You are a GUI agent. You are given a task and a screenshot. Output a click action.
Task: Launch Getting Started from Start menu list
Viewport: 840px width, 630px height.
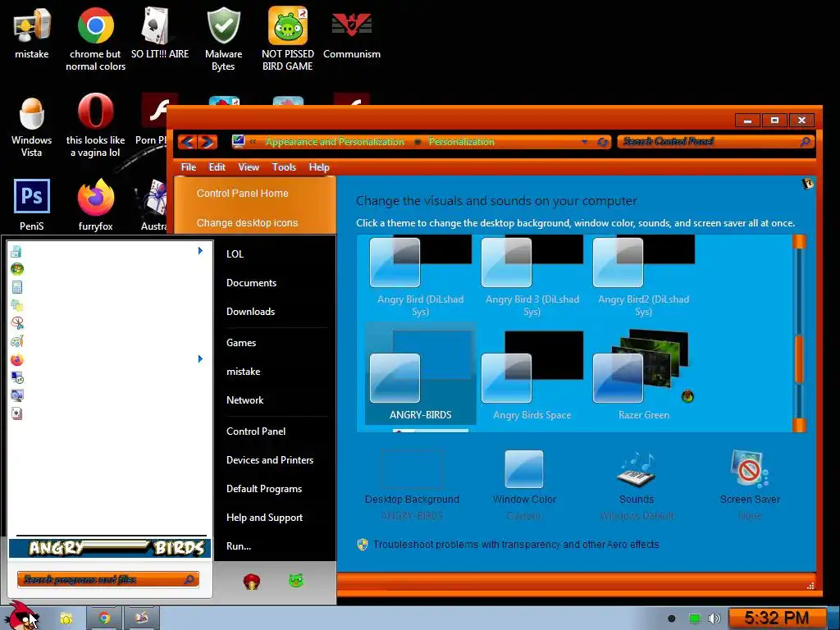tap(16, 251)
